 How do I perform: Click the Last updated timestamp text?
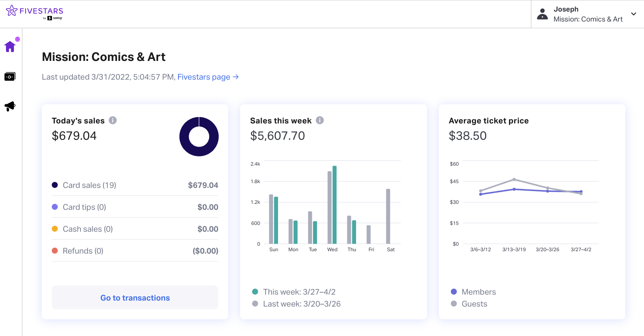pyautogui.click(x=109, y=77)
